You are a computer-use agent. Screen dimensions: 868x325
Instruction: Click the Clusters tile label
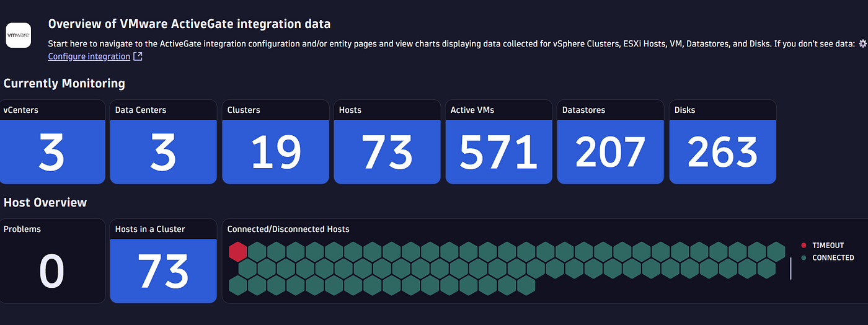coord(244,110)
